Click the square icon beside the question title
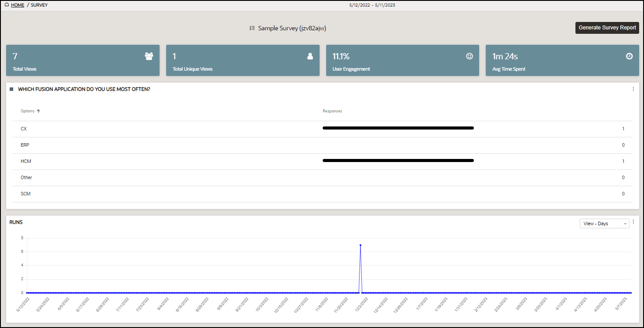This screenshot has height=328, width=644. point(11,89)
